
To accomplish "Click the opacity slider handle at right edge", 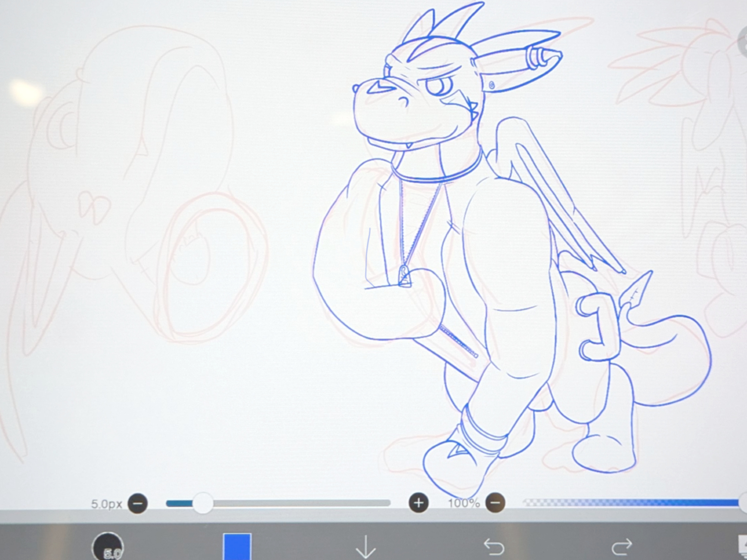I will click(x=743, y=503).
